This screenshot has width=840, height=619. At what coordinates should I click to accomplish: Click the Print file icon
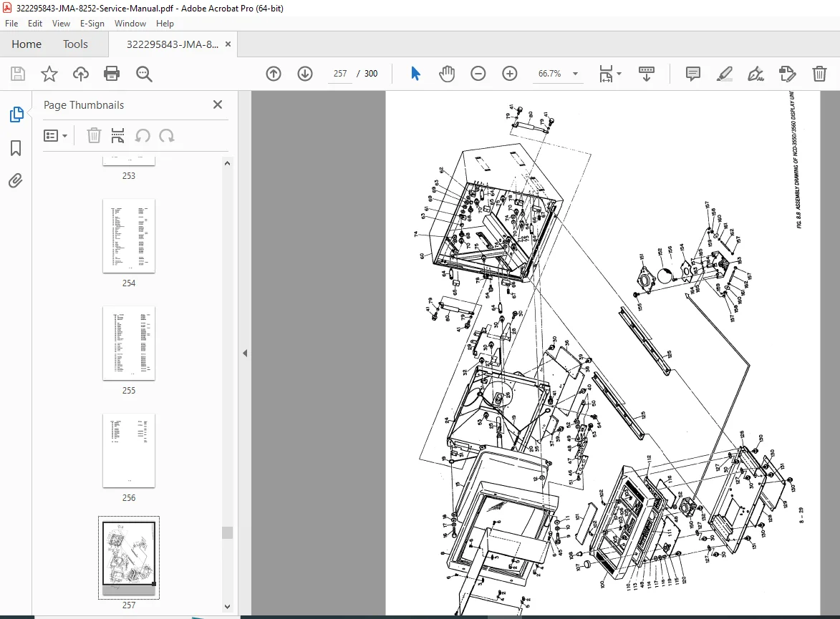(x=112, y=74)
